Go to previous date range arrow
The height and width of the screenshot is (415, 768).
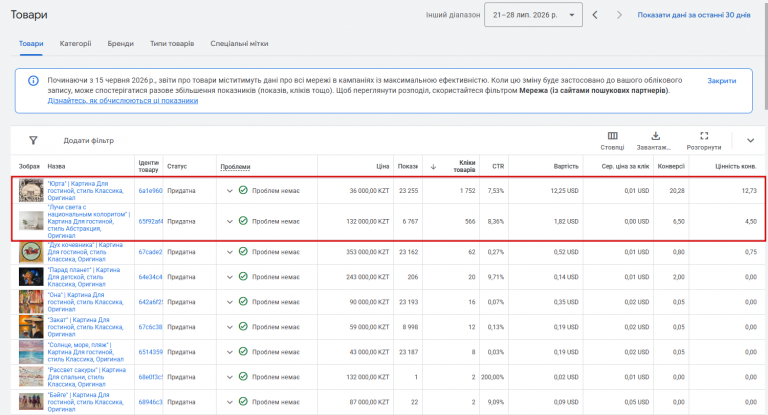(x=595, y=15)
